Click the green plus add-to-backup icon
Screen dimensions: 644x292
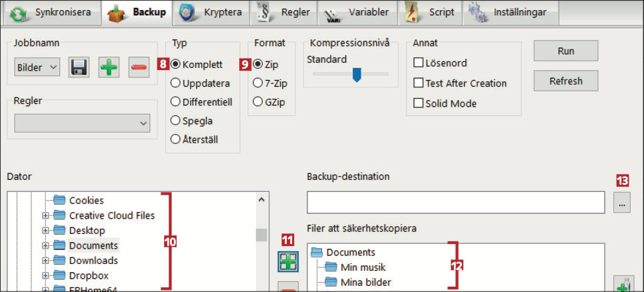[288, 261]
